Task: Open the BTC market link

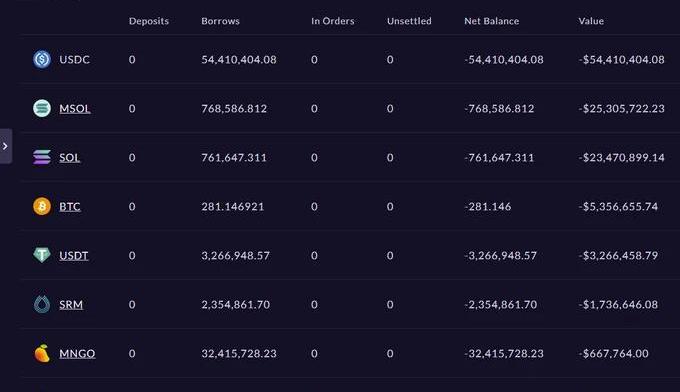Action: tap(70, 206)
